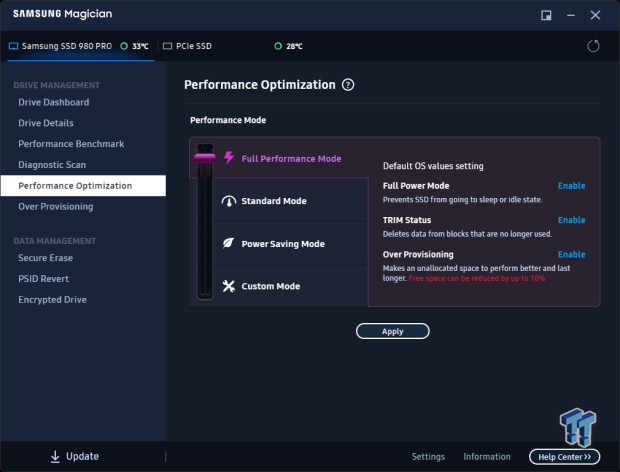
Task: Open Performance Optimization help question mark
Action: [x=348, y=85]
